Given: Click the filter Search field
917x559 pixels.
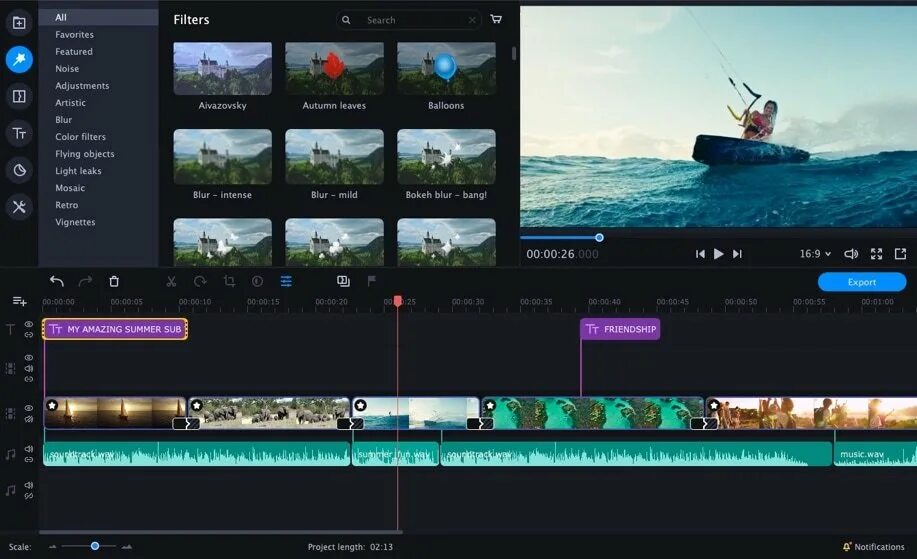Looking at the screenshot, I should coord(409,20).
